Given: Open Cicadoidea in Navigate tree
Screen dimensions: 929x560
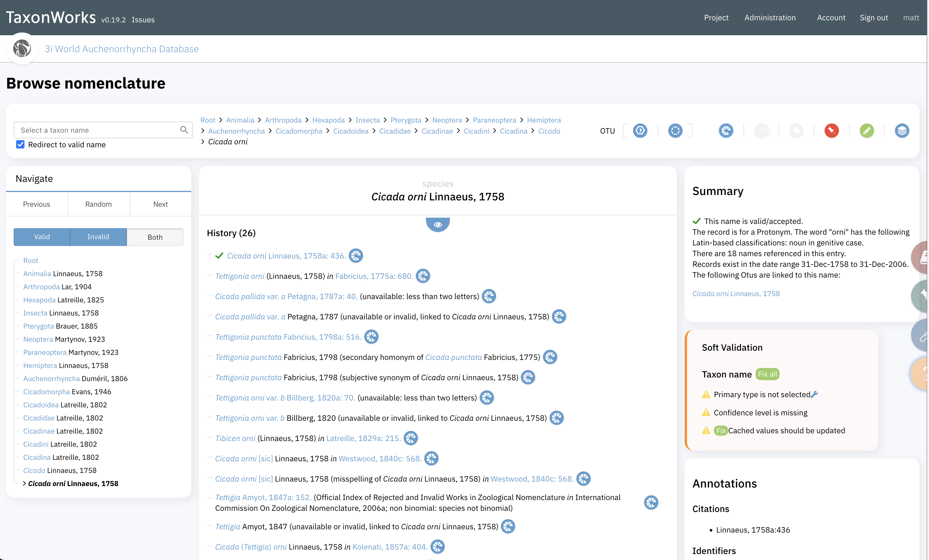Looking at the screenshot, I should [41, 405].
